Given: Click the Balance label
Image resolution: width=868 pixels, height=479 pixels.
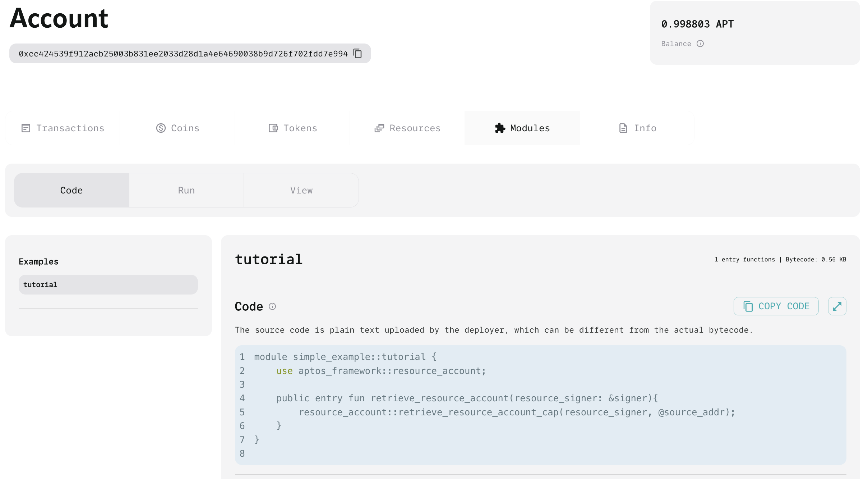Looking at the screenshot, I should (676, 44).
